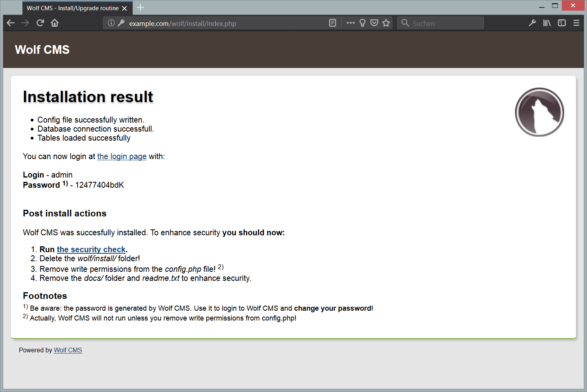Image resolution: width=587 pixels, height=392 pixels.
Task: Click the key icon in the address bar
Action: [121, 23]
